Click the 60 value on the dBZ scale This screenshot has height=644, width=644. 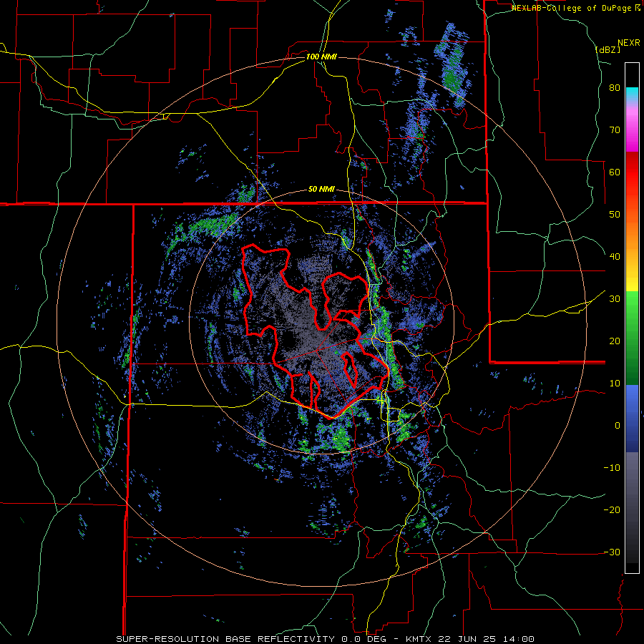click(615, 172)
